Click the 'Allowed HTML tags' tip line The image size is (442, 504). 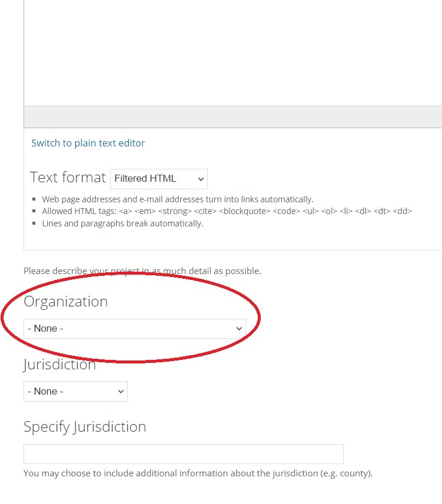227,211
